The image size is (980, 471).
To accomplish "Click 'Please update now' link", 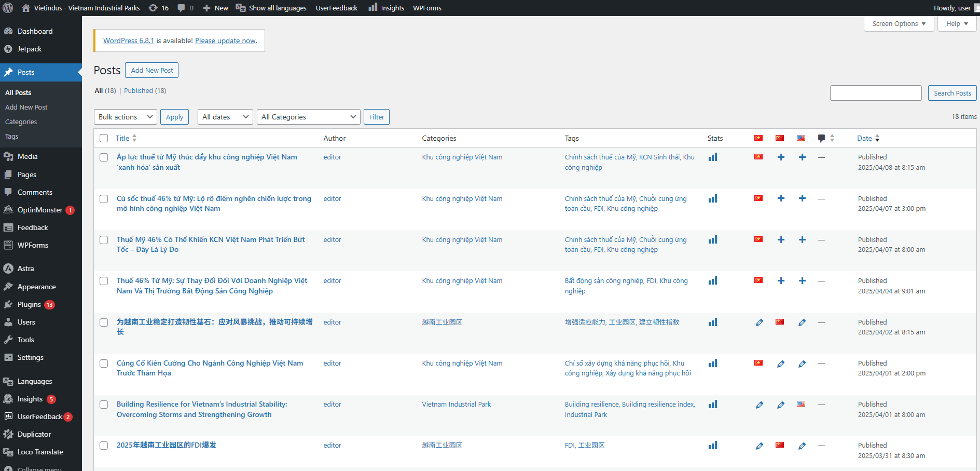I will [x=225, y=41].
